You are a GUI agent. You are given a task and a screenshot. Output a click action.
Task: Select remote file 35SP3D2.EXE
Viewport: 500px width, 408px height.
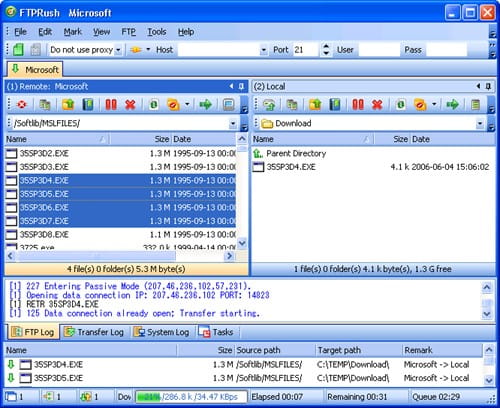point(121,154)
